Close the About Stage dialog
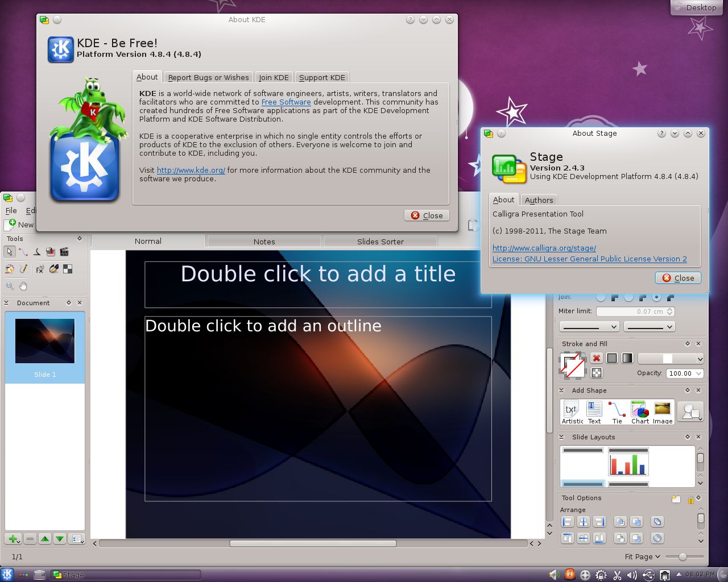Viewport: 728px width, 582px height. (x=678, y=278)
